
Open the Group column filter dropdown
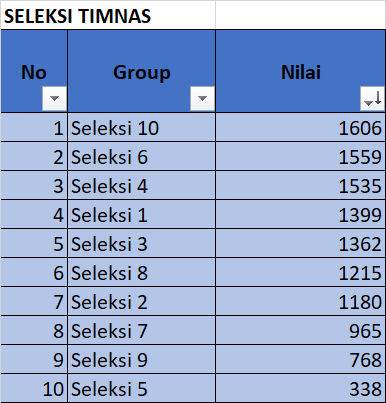[202, 98]
